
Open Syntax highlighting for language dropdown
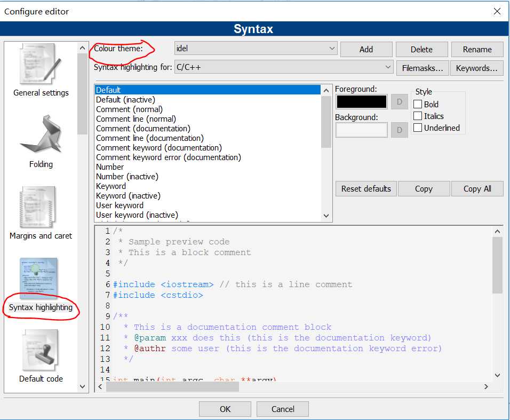[x=284, y=67]
